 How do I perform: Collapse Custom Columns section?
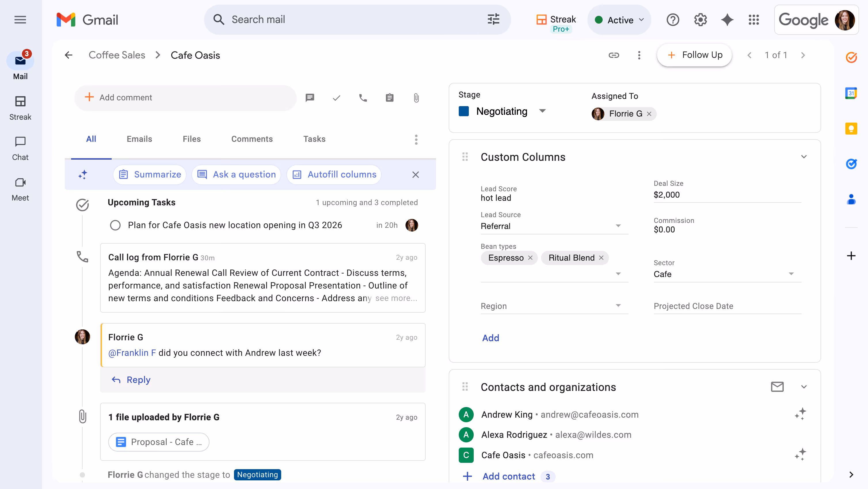coord(804,156)
